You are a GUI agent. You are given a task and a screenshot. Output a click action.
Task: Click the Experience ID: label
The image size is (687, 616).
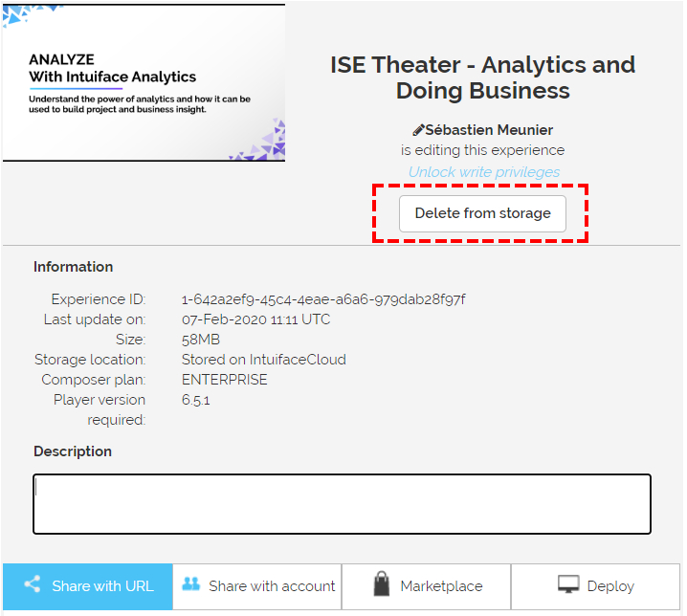99,299
